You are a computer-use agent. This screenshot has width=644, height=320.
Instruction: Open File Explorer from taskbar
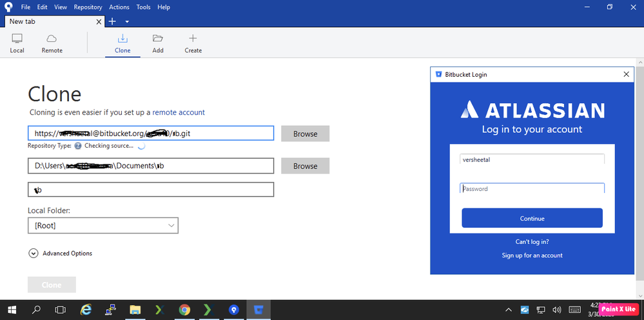pos(135,310)
